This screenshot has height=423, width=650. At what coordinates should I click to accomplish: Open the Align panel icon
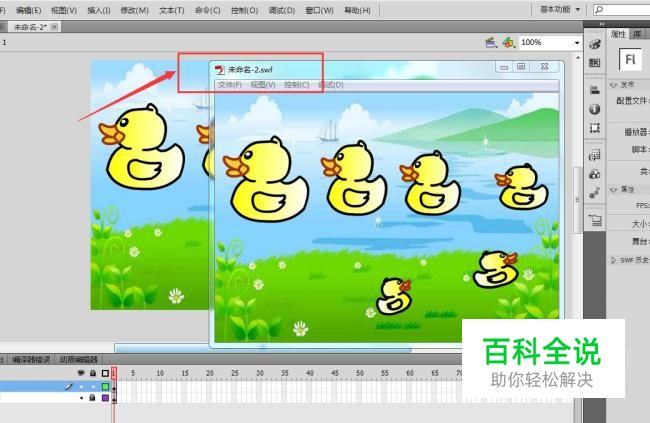click(x=595, y=90)
